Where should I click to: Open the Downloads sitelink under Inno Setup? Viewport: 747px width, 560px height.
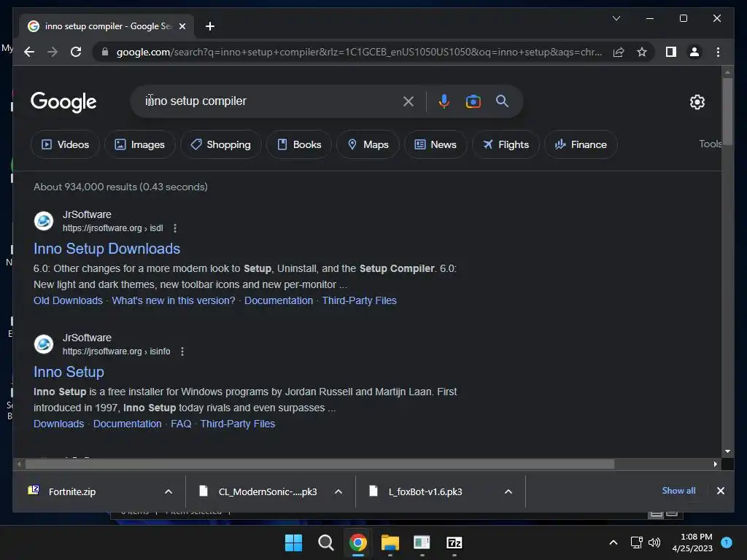58,424
